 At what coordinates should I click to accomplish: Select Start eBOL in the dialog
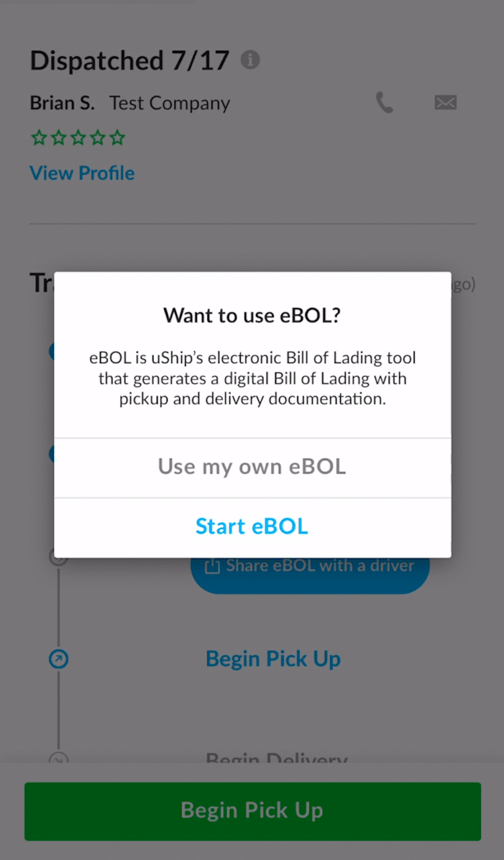(251, 526)
